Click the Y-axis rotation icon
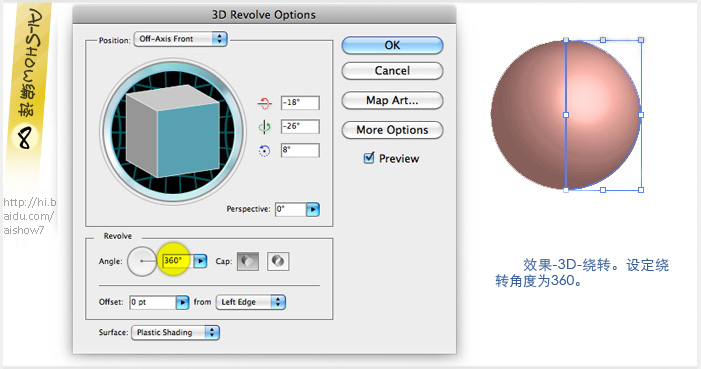The height and width of the screenshot is (369, 701). pyautogui.click(x=264, y=127)
